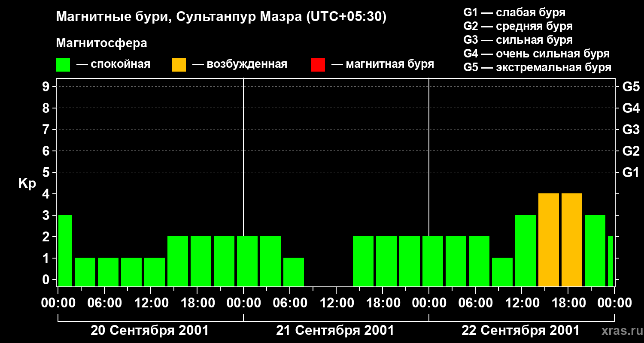Click the G2 label on the right axis
The width and height of the screenshot is (644, 343).
click(631, 151)
